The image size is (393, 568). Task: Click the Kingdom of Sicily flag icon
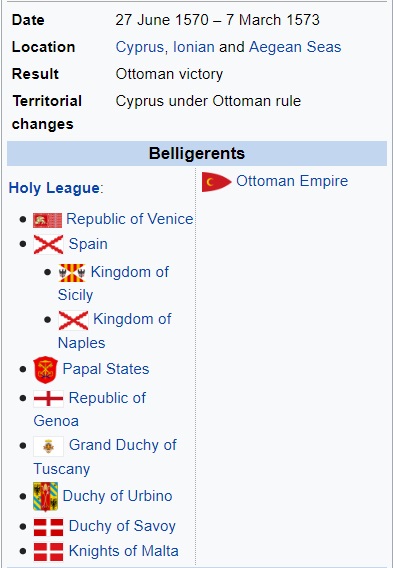(x=72, y=273)
